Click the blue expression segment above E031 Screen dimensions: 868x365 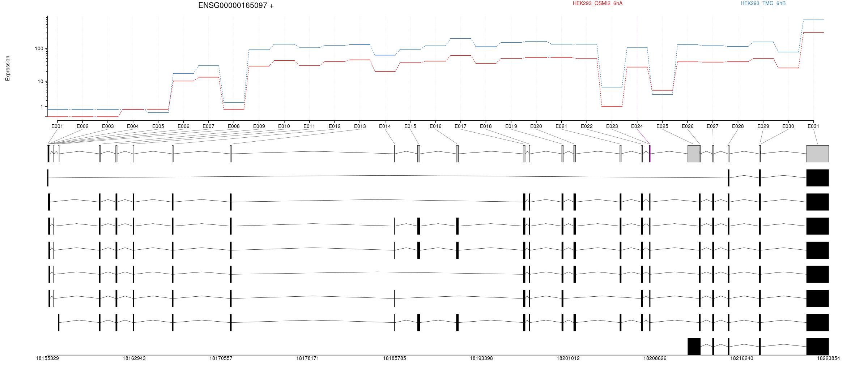(x=813, y=20)
